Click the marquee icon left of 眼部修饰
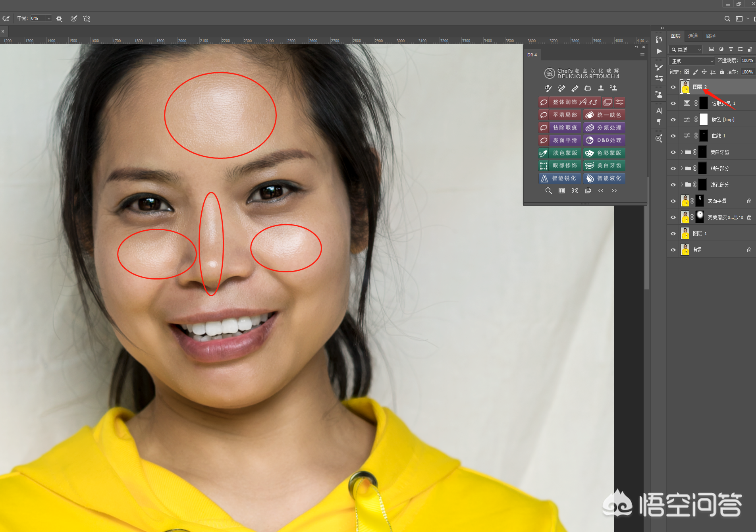Image resolution: width=756 pixels, height=532 pixels. 544,166
